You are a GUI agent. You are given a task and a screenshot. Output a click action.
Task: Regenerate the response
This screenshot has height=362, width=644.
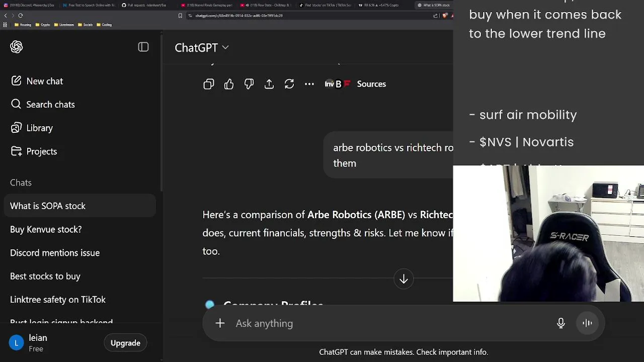(x=289, y=84)
